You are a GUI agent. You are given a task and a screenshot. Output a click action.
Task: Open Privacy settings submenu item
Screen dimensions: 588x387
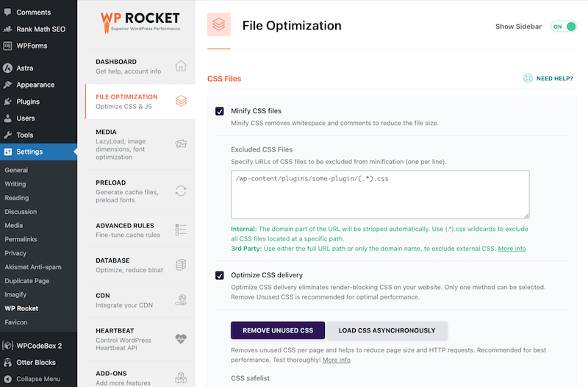tap(15, 253)
